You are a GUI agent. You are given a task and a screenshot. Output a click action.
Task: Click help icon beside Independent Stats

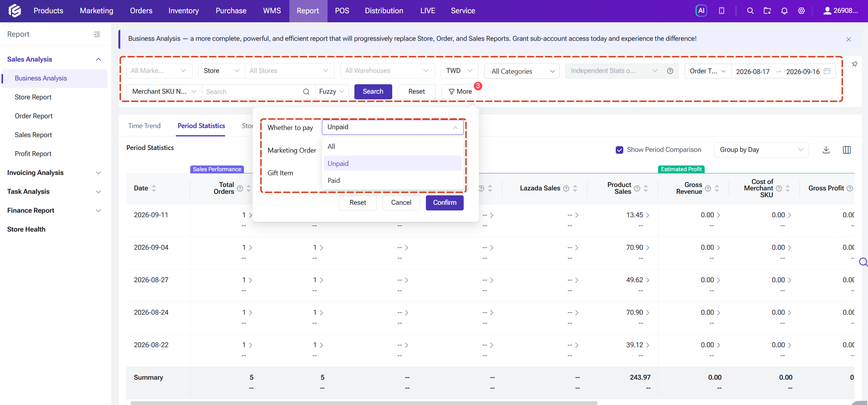[670, 71]
